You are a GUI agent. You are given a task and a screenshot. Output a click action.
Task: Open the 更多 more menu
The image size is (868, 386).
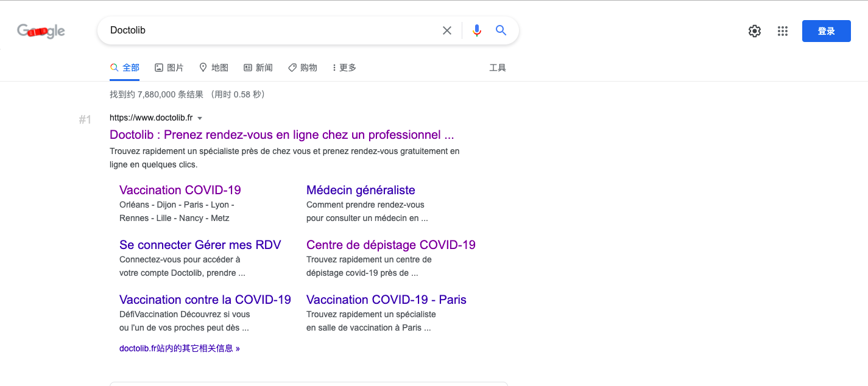pos(344,68)
